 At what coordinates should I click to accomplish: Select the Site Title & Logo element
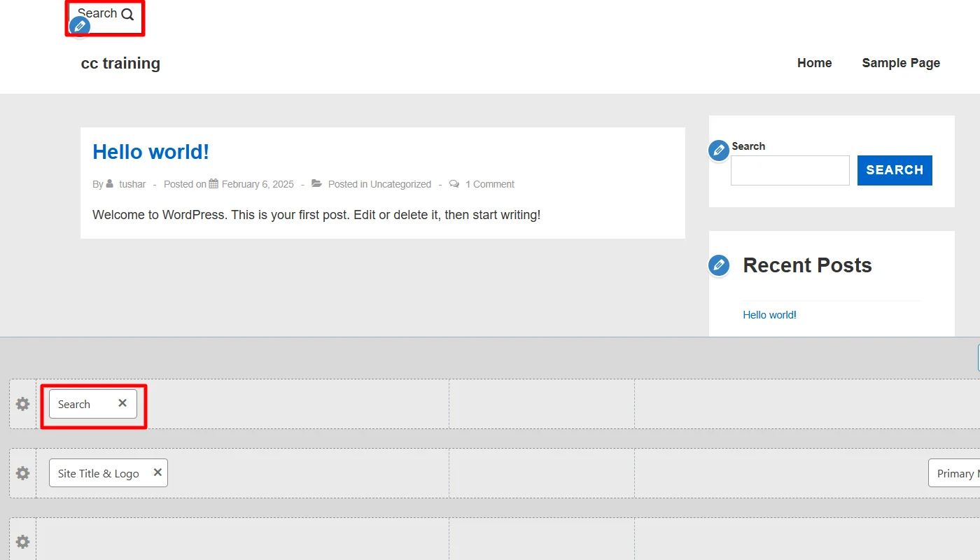click(108, 473)
